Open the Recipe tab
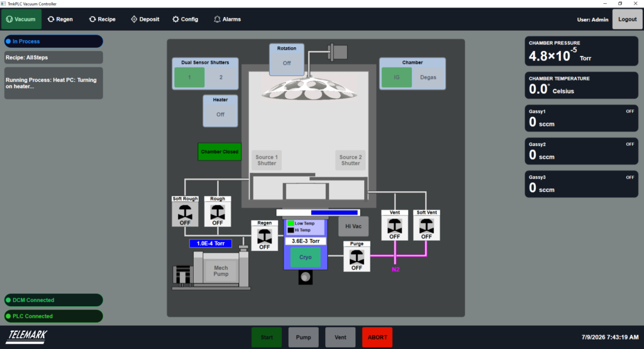This screenshot has width=644, height=349. tap(103, 19)
